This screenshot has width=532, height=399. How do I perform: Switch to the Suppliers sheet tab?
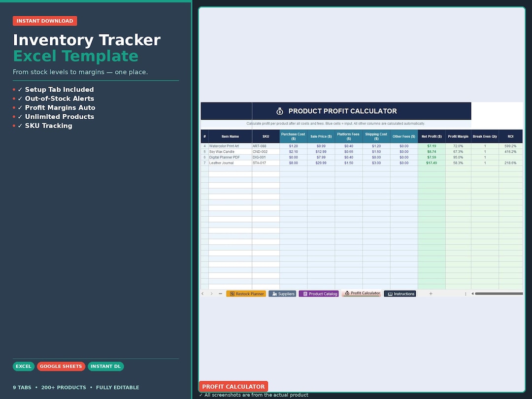[282, 294]
